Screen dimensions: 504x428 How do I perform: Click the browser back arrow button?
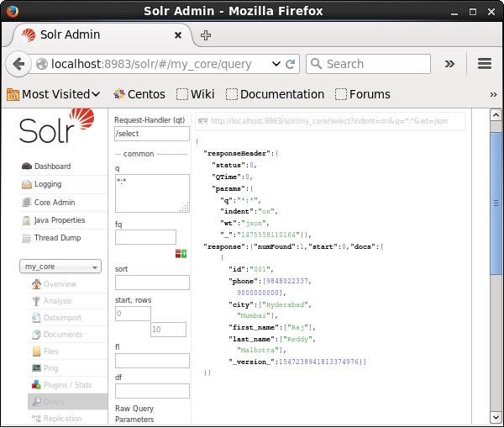(x=18, y=64)
